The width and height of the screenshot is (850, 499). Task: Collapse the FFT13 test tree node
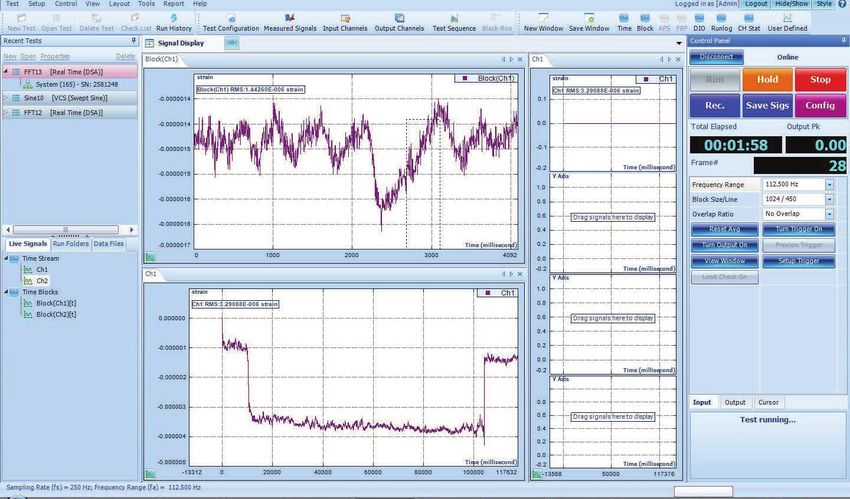click(x=6, y=72)
